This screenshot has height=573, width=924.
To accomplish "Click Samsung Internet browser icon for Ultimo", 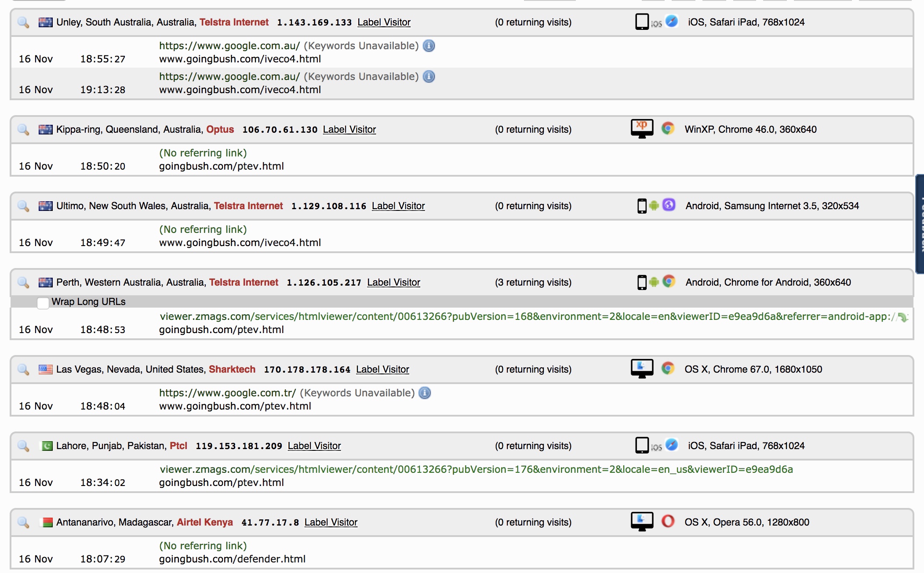I will click(669, 205).
